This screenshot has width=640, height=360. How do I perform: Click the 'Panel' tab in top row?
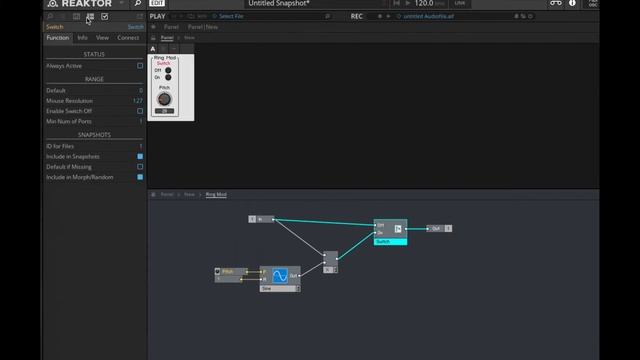(x=171, y=27)
